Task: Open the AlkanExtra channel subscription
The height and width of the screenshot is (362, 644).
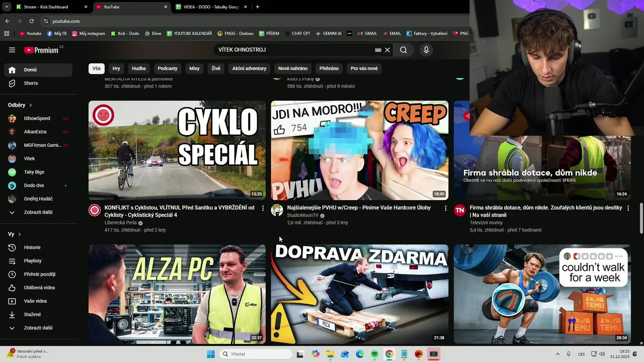Action: 38,132
